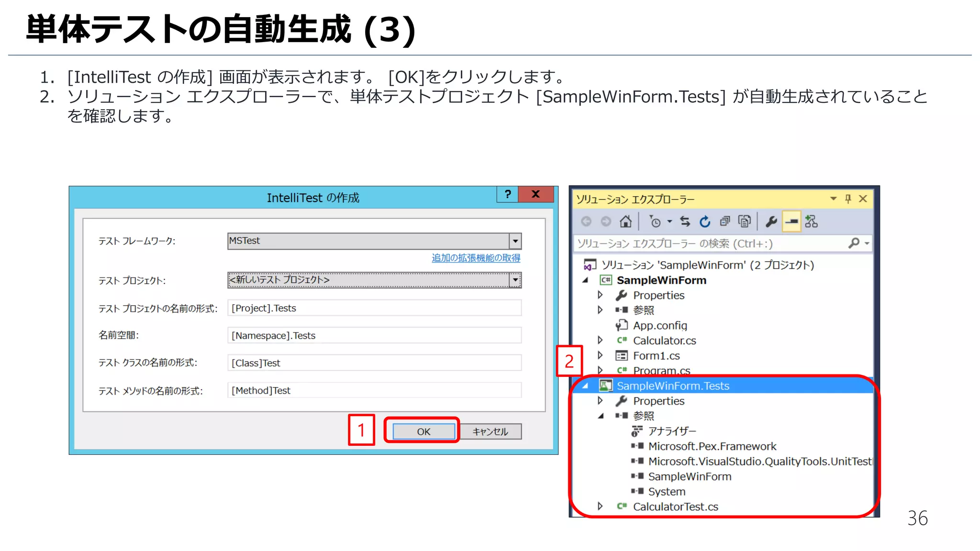Toggle the highlighted Preview Selected Items button
The height and width of the screenshot is (551, 980).
click(x=791, y=221)
